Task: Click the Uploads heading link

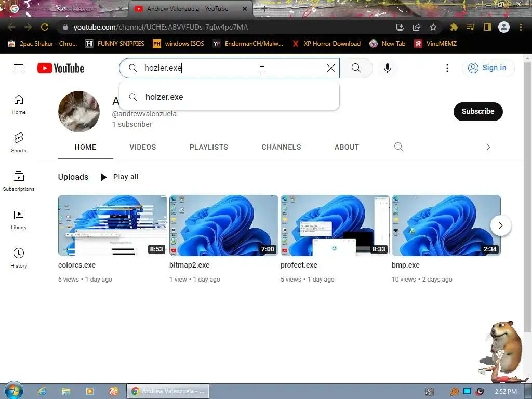Action: pyautogui.click(x=73, y=177)
